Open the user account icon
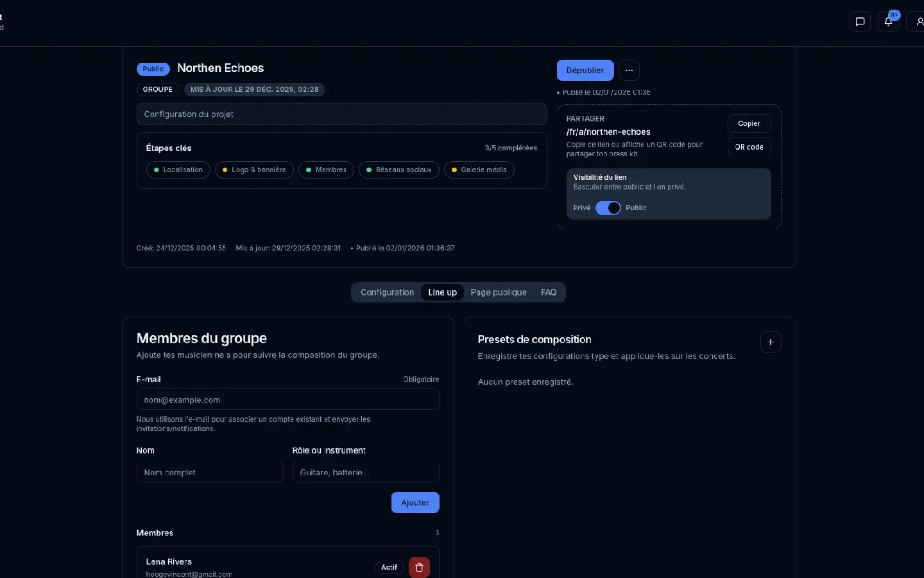Screen dimensions: 924x578 click(x=918, y=21)
